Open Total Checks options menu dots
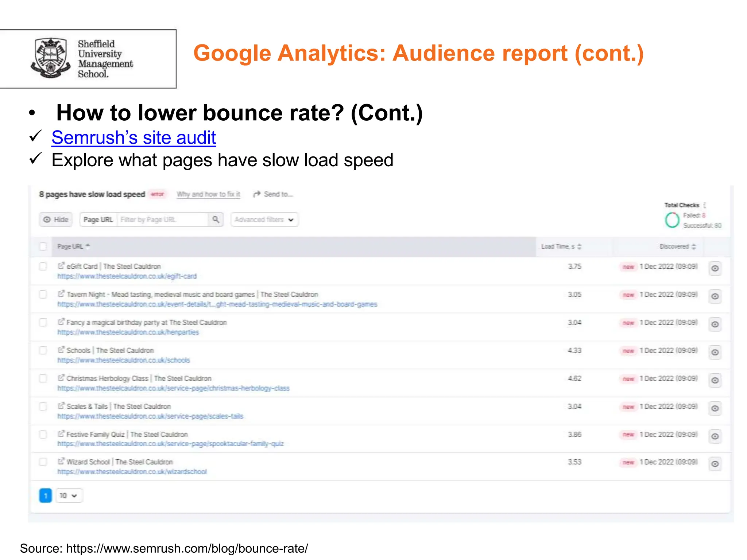The height and width of the screenshot is (560, 747). tap(705, 205)
